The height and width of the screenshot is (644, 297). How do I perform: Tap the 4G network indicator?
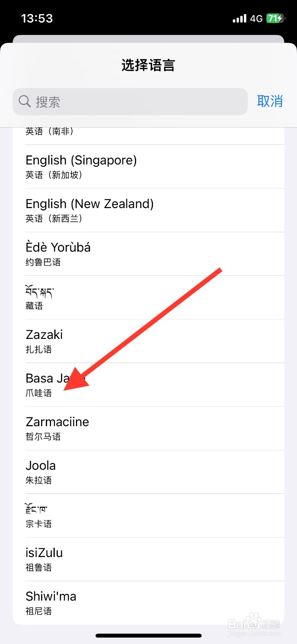point(256,19)
